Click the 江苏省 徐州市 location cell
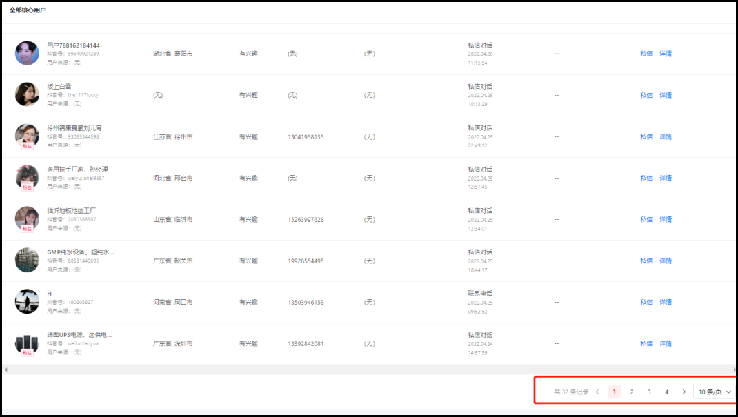Image resolution: width=738 pixels, height=417 pixels. (173, 136)
